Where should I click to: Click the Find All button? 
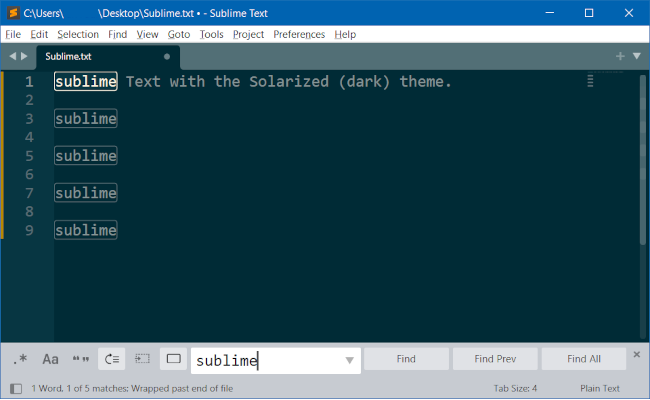click(584, 359)
